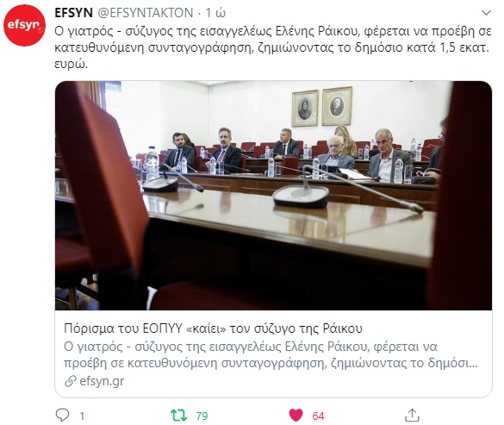Click the reply speech bubble icon

62,415
